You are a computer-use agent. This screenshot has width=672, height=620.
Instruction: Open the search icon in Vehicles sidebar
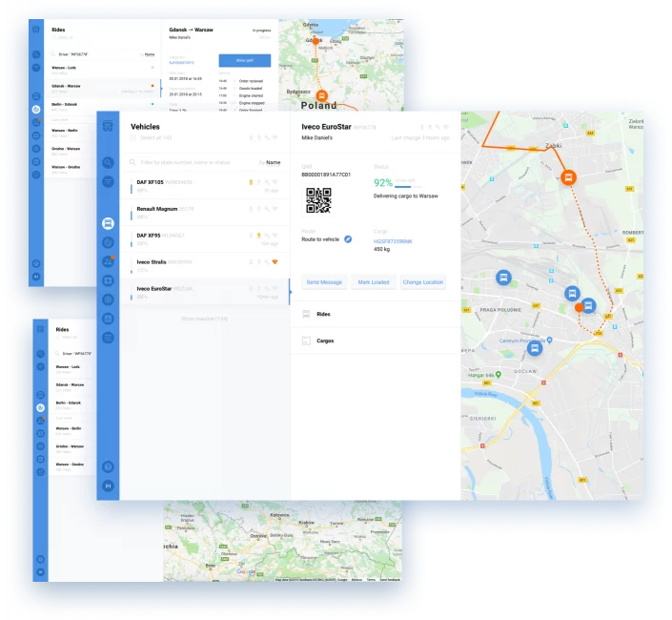(x=108, y=162)
